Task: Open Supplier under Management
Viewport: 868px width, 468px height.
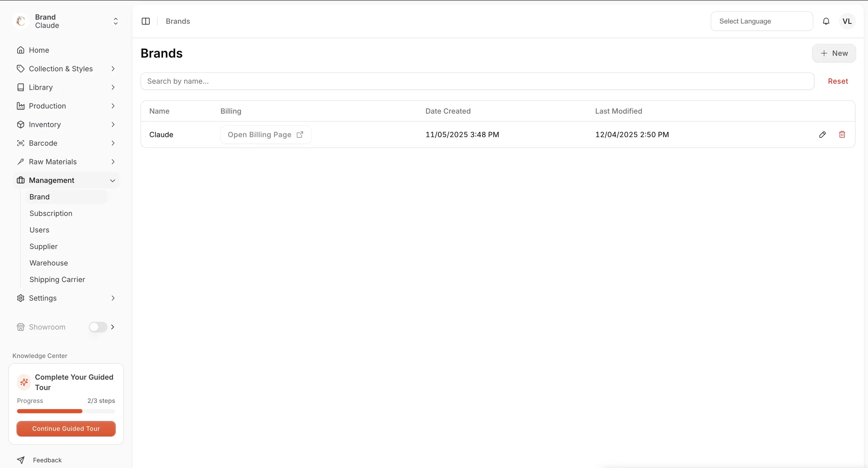Action: click(x=43, y=247)
